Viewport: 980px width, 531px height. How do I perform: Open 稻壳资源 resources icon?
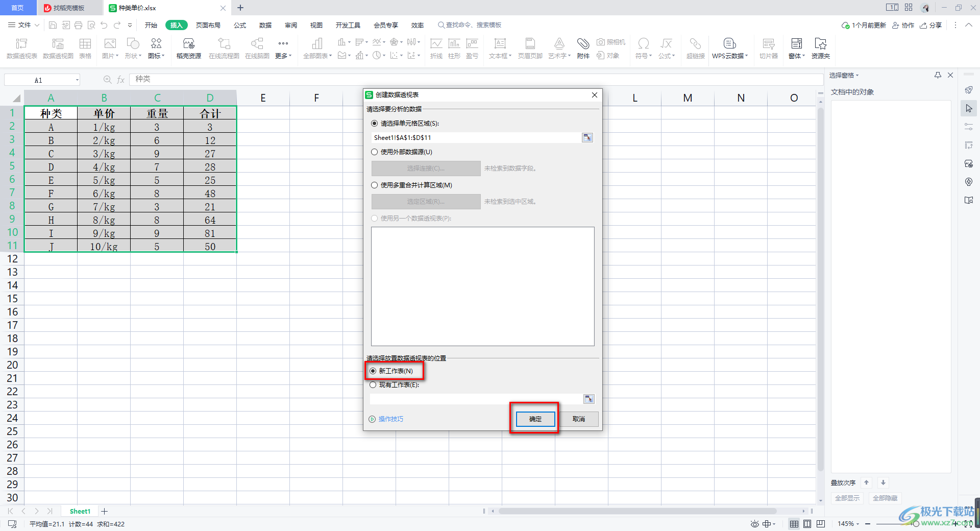pyautogui.click(x=189, y=49)
